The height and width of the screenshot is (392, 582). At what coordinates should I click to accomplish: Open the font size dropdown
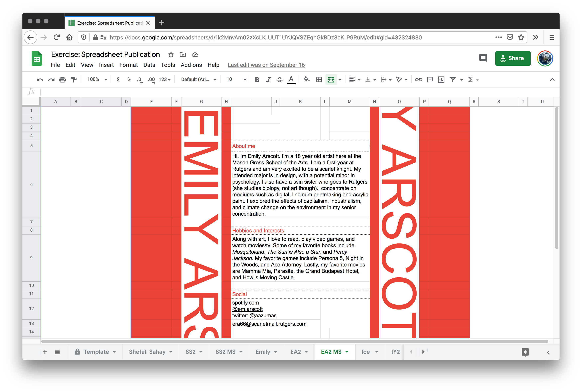point(236,79)
